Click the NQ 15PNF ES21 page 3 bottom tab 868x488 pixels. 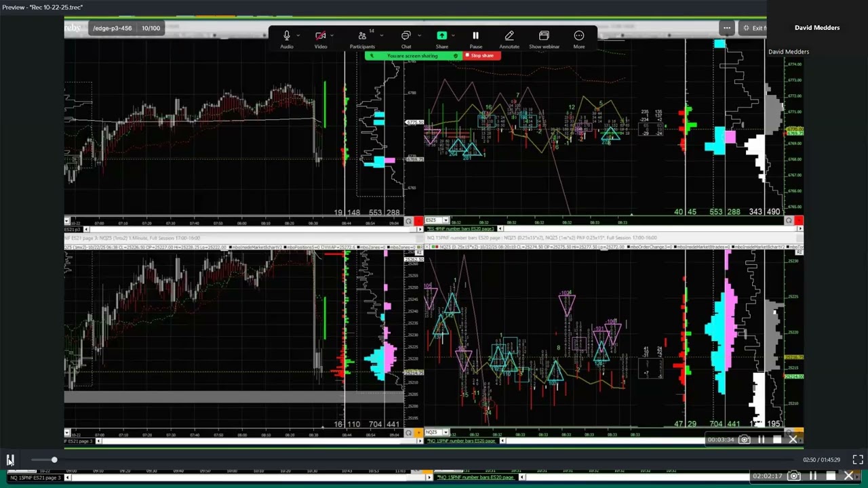coord(35,478)
